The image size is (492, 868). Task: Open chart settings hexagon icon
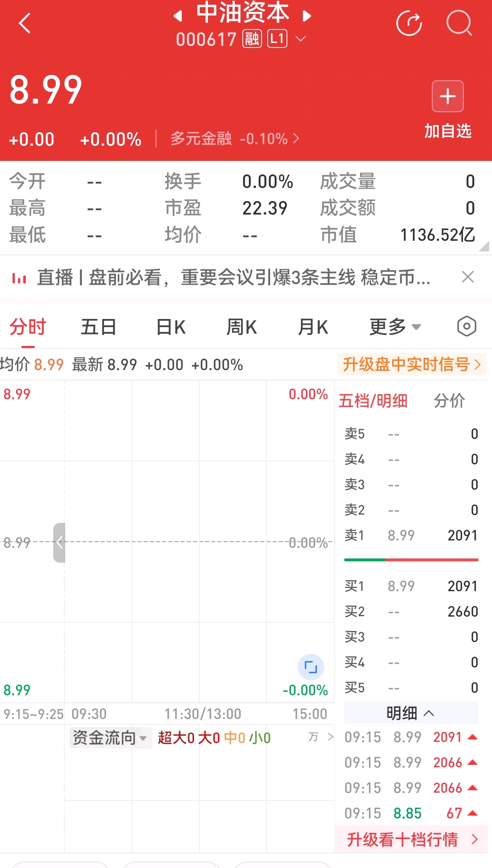(467, 327)
